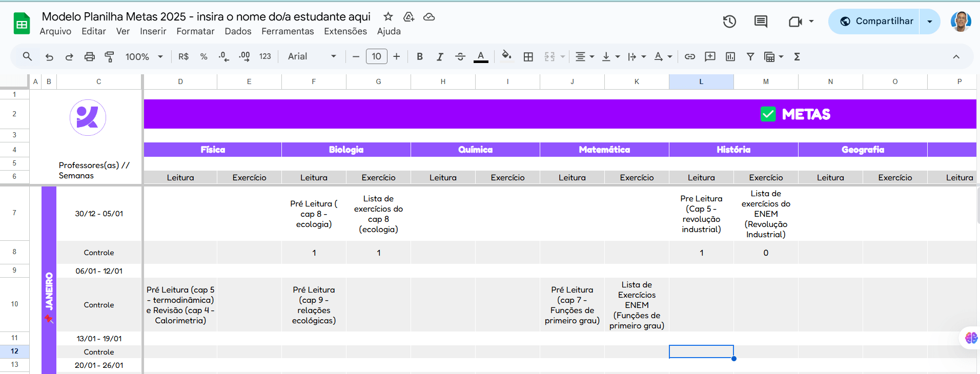The height and width of the screenshot is (374, 980).
Task: Open vertical align dropdown
Action: pos(610,56)
